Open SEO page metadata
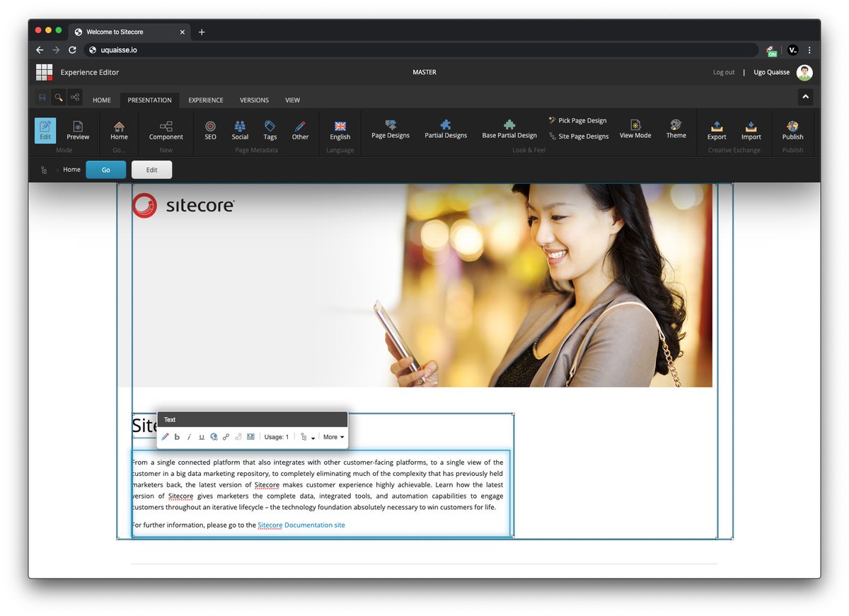 [211, 131]
